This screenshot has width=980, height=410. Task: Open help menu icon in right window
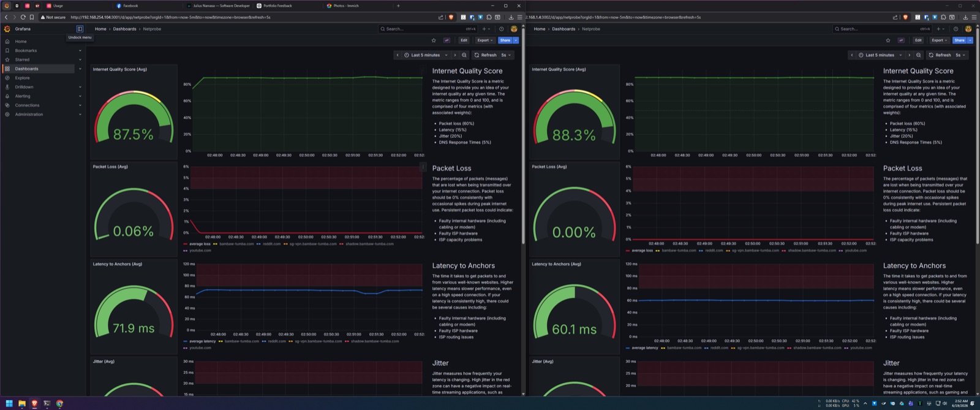[956, 29]
